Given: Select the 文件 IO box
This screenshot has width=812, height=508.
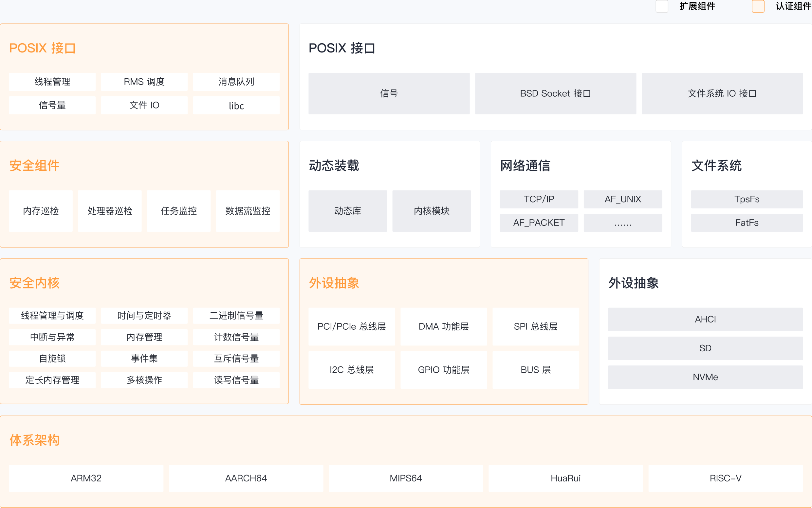Looking at the screenshot, I should [144, 106].
